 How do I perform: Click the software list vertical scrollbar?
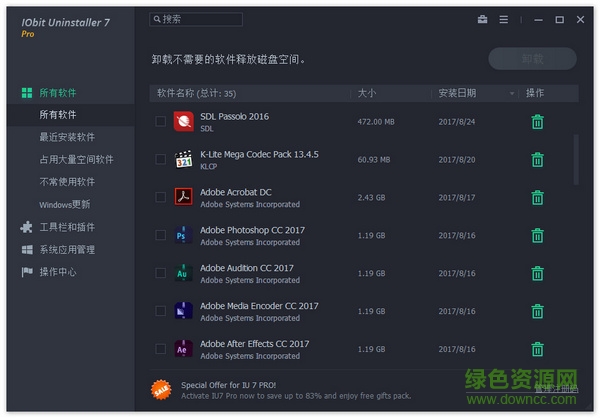tap(576, 159)
